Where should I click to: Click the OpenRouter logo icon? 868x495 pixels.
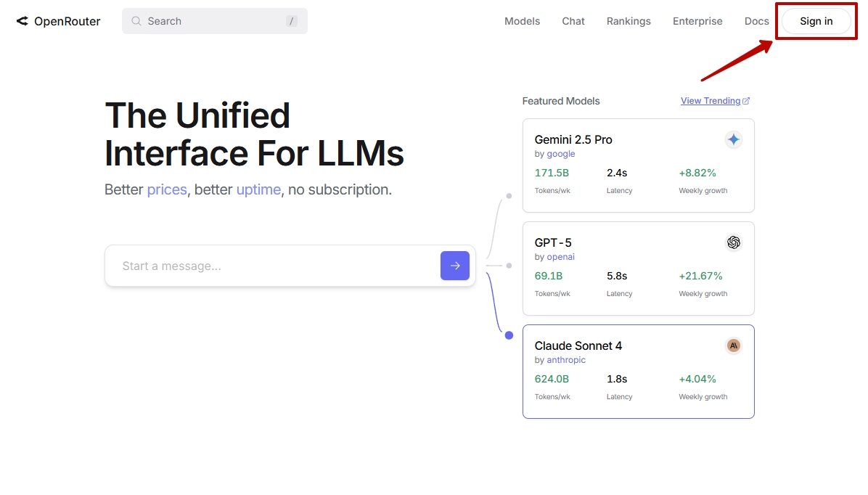[x=22, y=21]
